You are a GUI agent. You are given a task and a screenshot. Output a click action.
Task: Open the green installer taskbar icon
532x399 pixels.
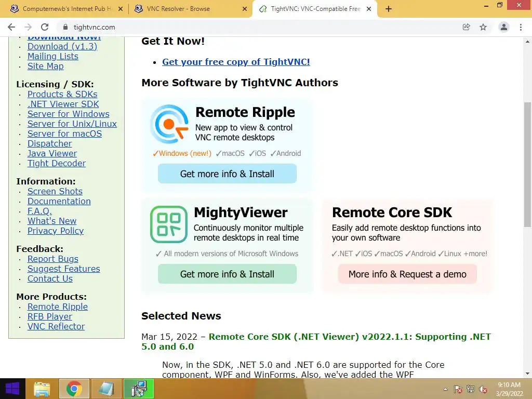tap(138, 389)
